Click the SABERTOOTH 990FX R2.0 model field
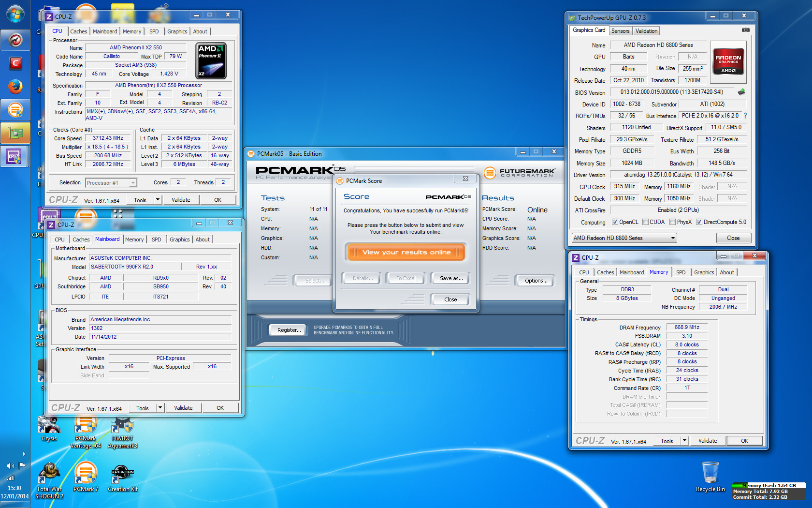Screen dimensions: 812x508 (x=134, y=267)
